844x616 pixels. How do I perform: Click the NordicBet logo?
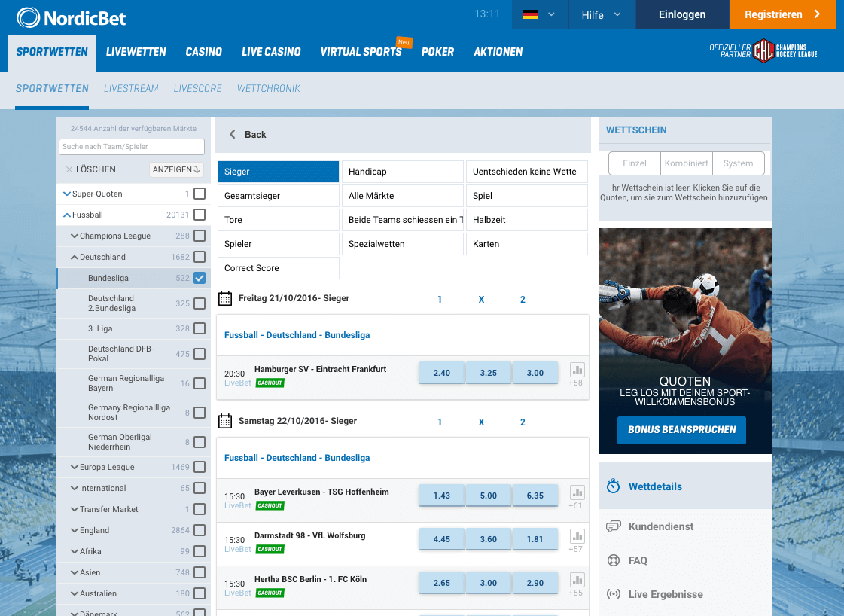71,18
